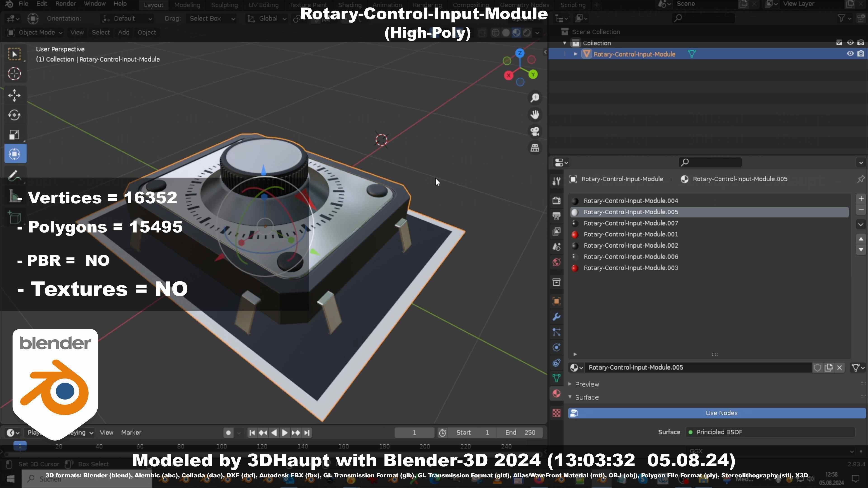Toggle viewport visibility of Rotary-Control-Input-Module object
The image size is (868, 488).
(x=850, y=54)
